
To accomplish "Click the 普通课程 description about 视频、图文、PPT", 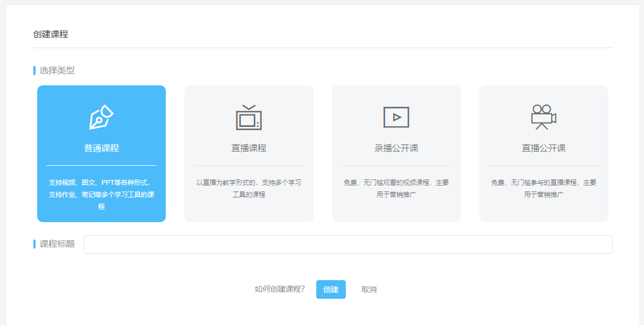I will [x=101, y=194].
